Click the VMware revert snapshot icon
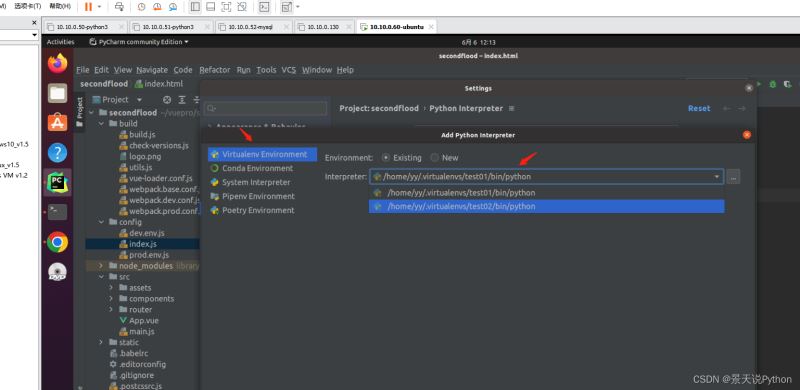This screenshot has width=800, height=390. pos(157,7)
